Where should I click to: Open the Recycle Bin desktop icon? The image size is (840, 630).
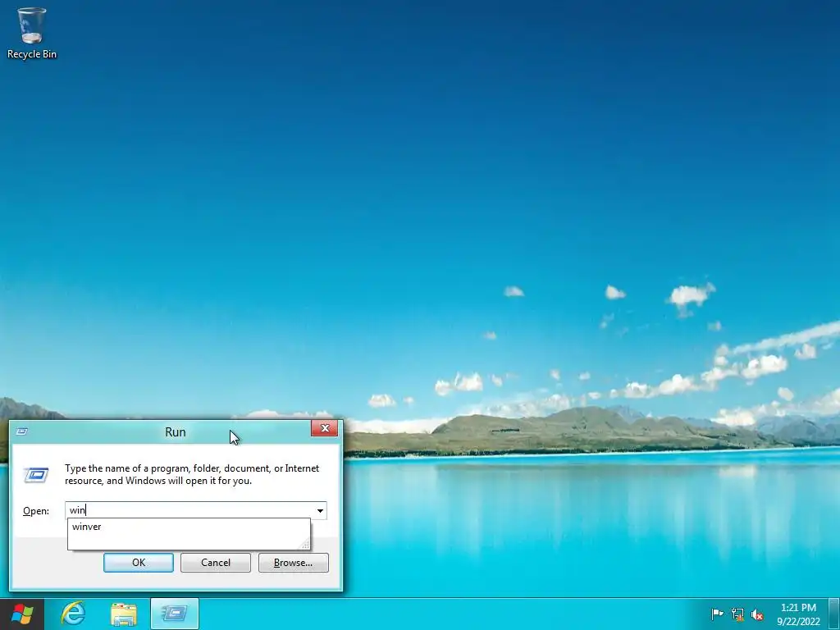point(32,33)
